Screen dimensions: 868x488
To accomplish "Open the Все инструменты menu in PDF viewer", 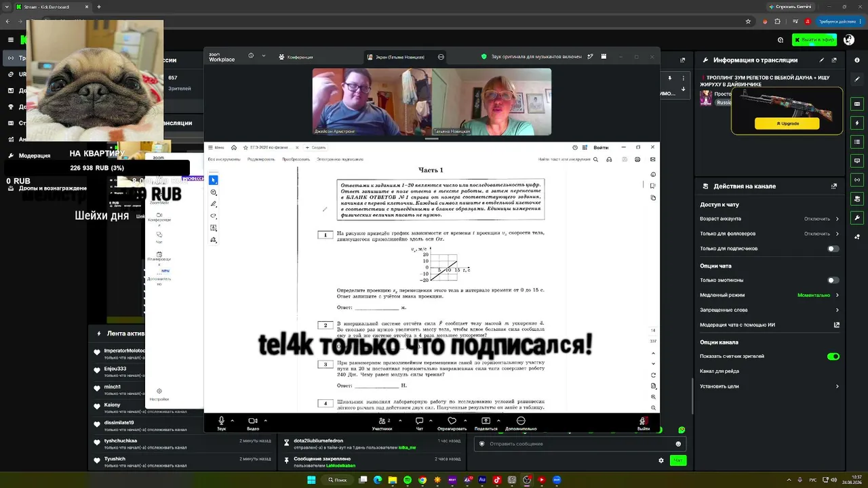I will coord(224,159).
